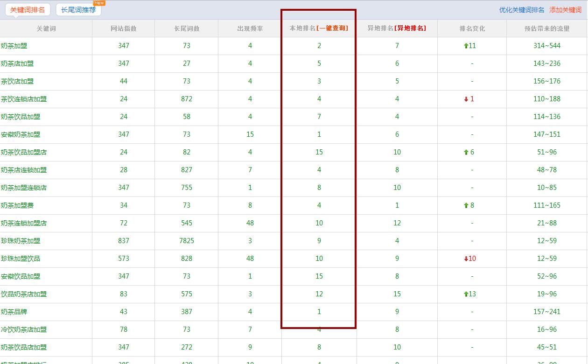Select the 出现频率 column header
The image size is (588, 364).
250,28
